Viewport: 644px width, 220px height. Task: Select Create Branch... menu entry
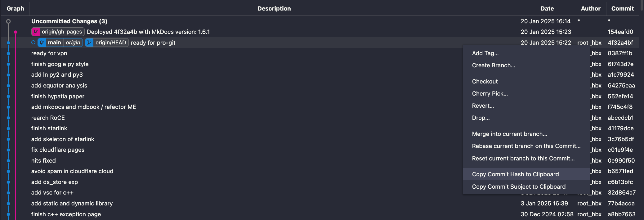point(493,65)
